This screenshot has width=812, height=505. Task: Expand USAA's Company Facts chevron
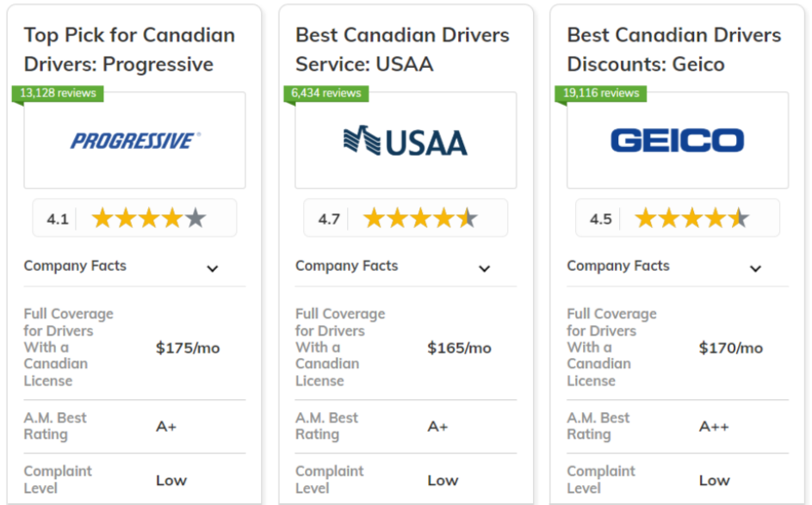pos(484,268)
